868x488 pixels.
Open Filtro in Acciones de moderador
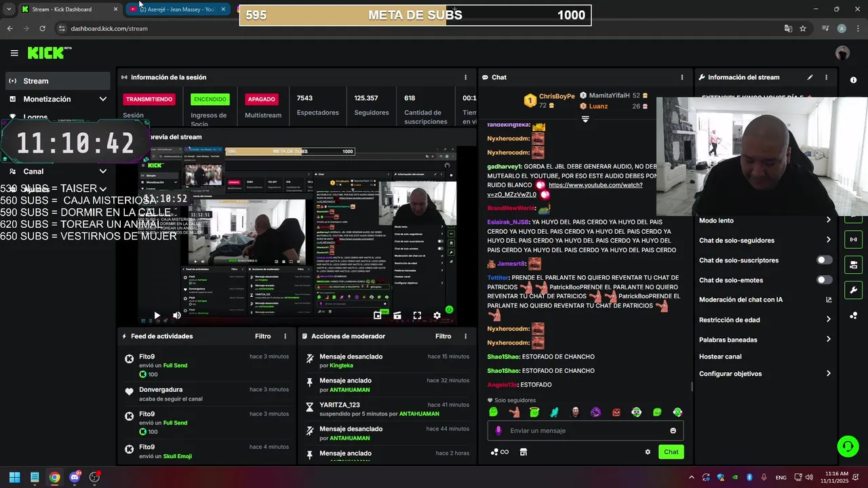tap(443, 336)
